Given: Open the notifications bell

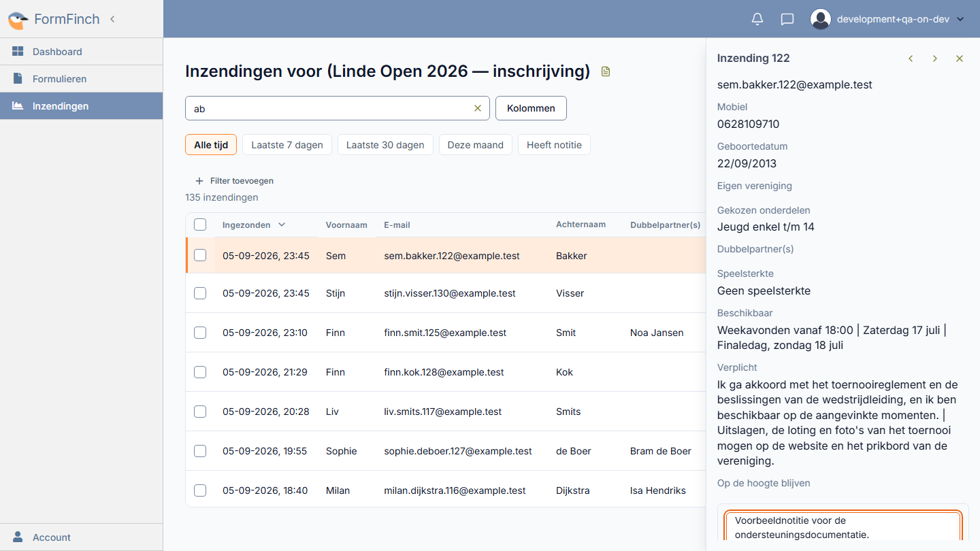Looking at the screenshot, I should pos(757,19).
